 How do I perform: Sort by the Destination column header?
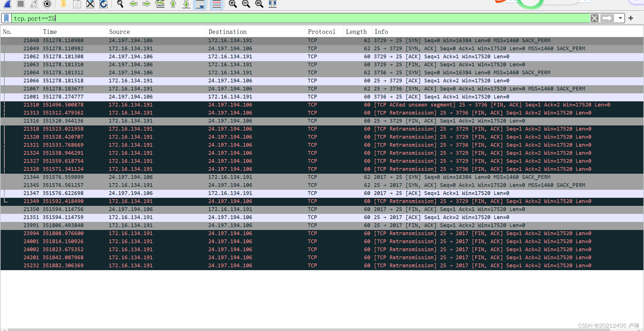pyautogui.click(x=256, y=32)
